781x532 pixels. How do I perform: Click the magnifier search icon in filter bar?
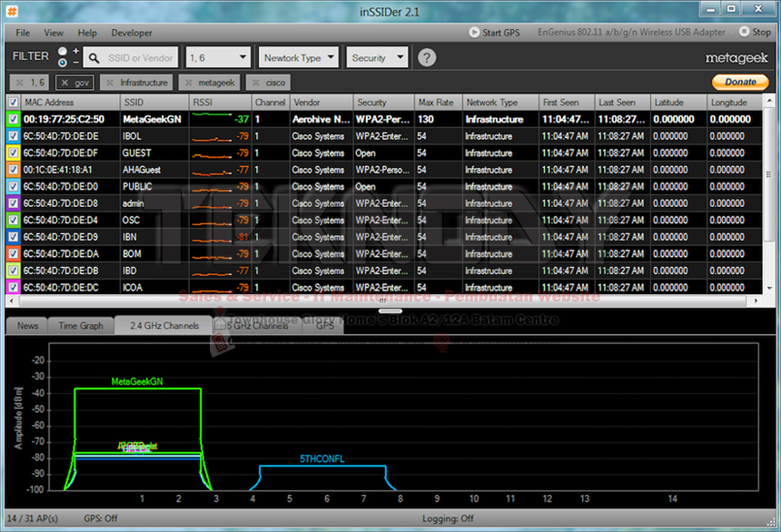coord(94,58)
